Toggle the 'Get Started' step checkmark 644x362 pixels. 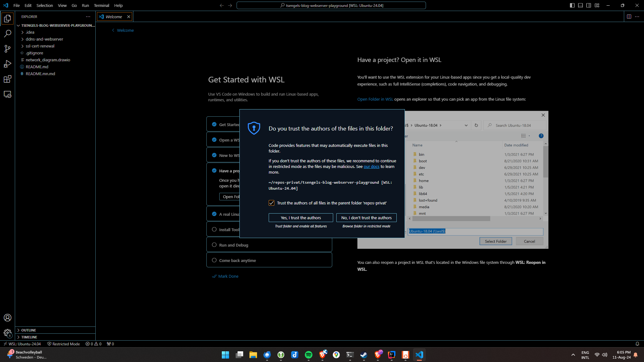click(x=214, y=125)
